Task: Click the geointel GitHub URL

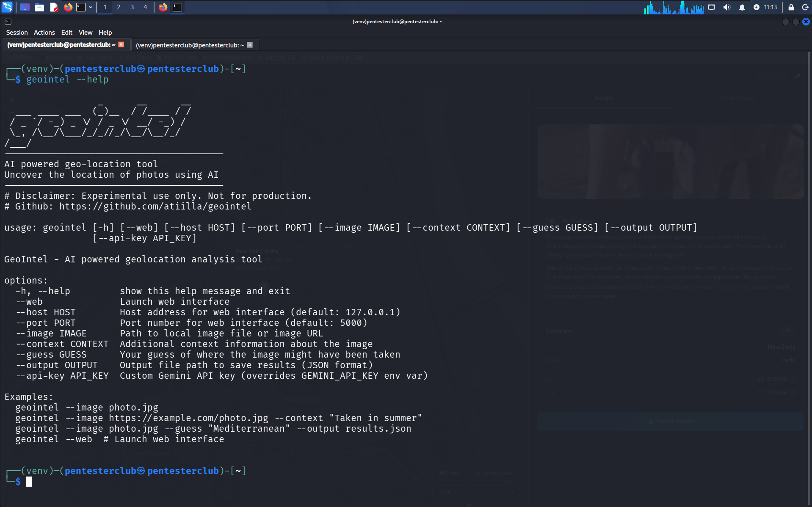Action: click(155, 207)
